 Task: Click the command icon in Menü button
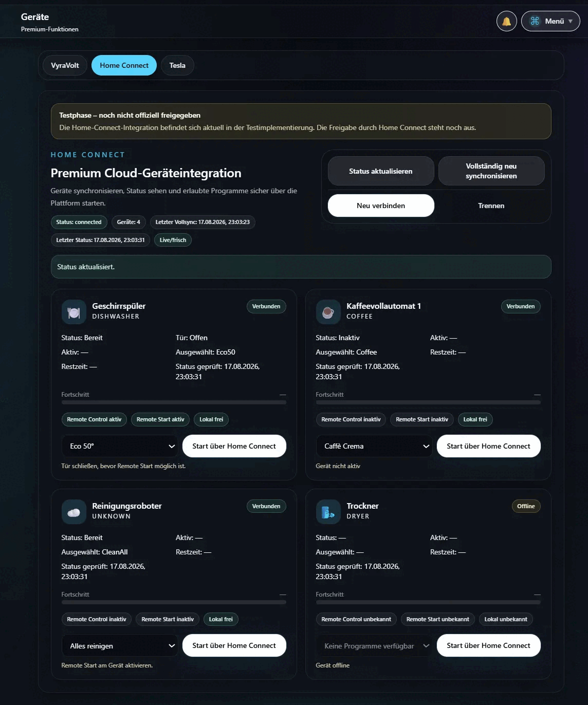coord(535,21)
